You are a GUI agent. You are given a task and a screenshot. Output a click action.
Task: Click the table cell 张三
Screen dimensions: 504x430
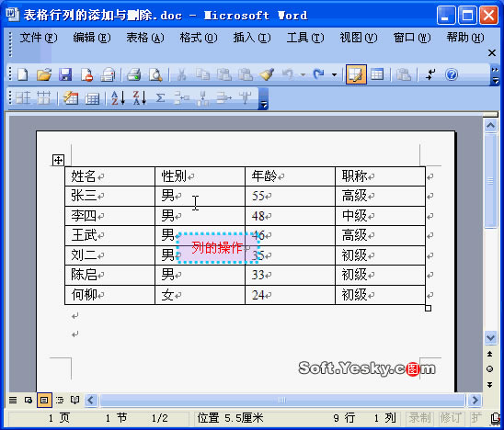(x=109, y=196)
